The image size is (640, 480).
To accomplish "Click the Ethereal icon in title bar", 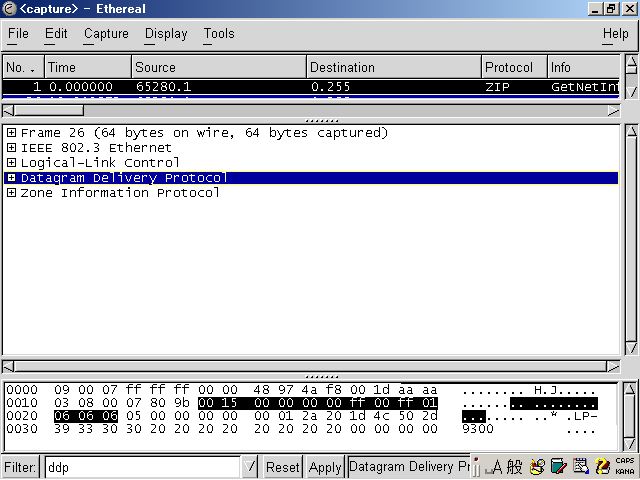I will pos(9,9).
